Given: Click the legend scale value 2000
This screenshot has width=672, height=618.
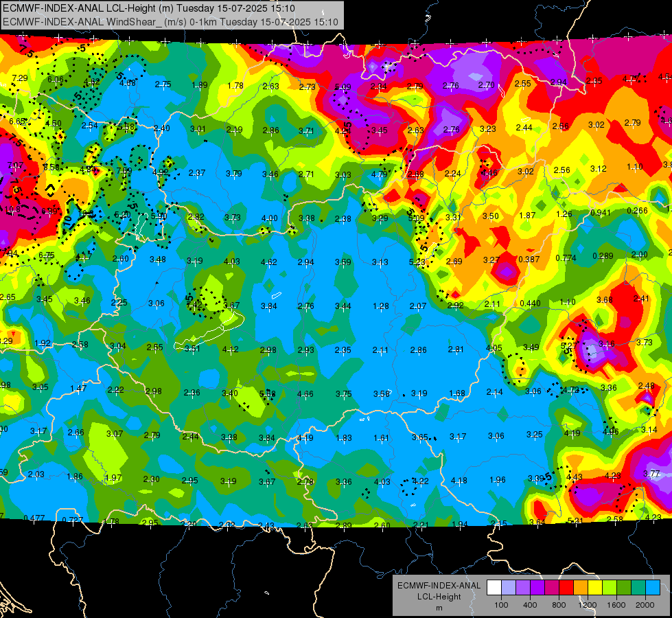Looking at the screenshot, I should tap(645, 605).
